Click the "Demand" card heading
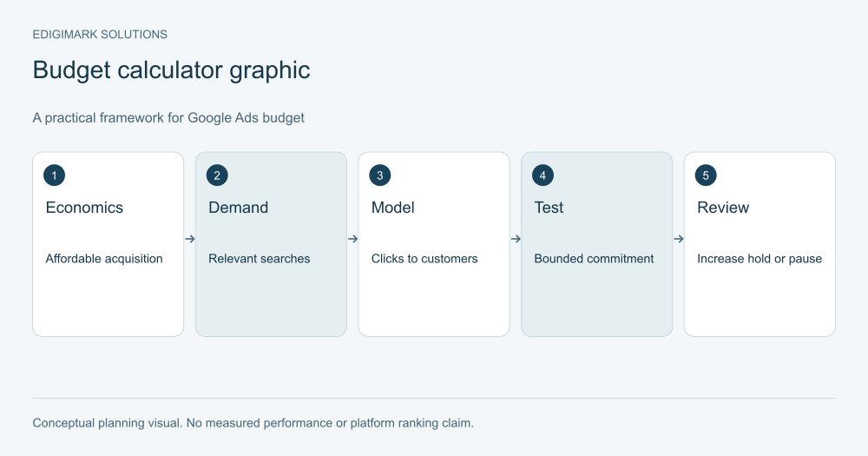 (238, 208)
